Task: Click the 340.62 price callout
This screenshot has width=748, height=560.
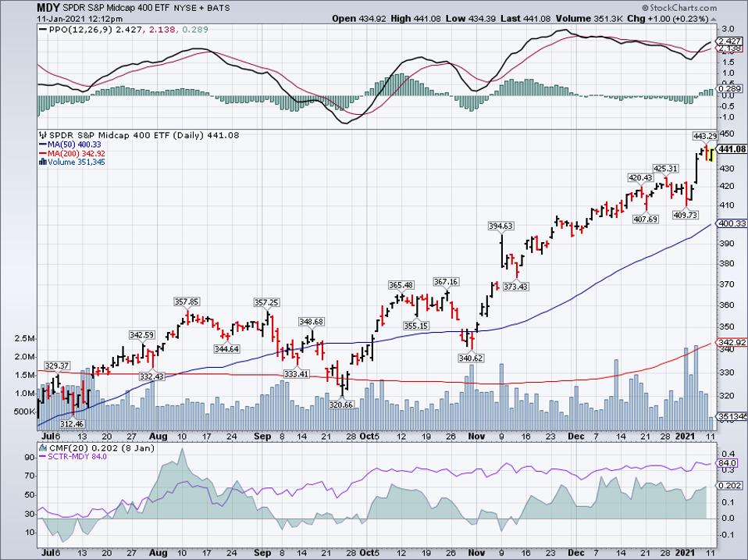Action: [471, 358]
